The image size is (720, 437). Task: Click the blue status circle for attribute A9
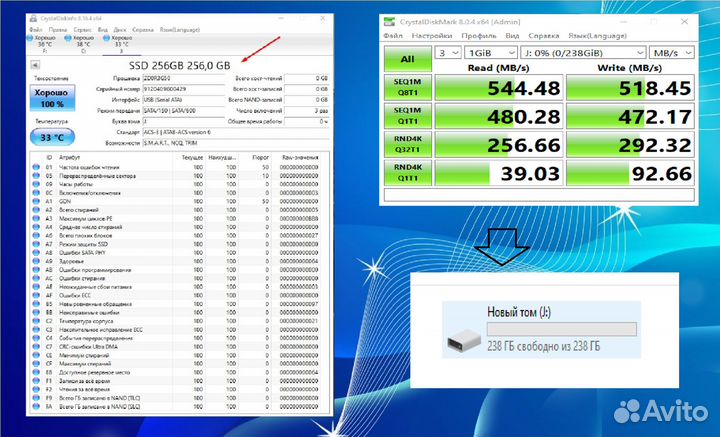pos(36,261)
